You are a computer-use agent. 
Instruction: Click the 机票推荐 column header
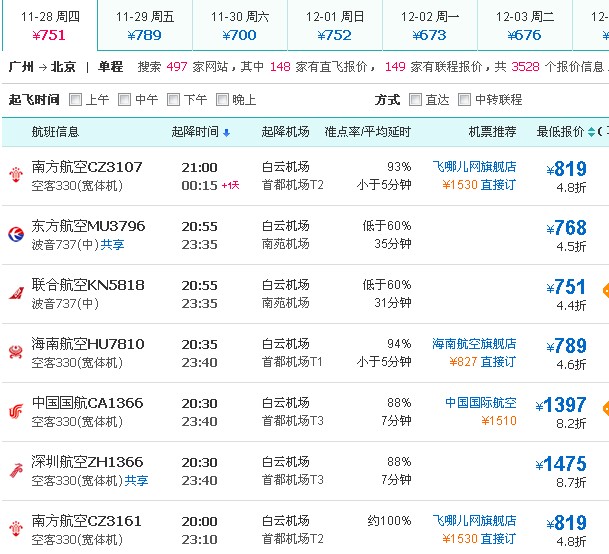(492, 132)
